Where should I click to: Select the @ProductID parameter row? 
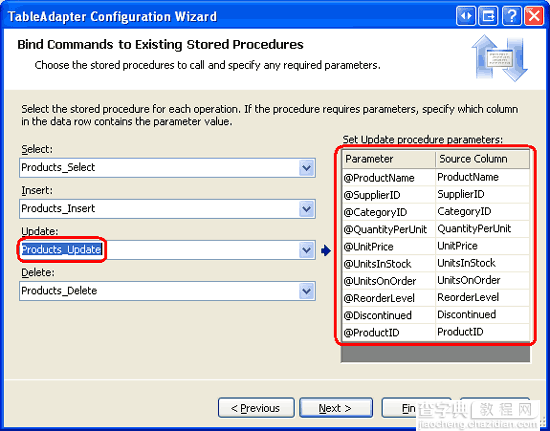[436, 332]
